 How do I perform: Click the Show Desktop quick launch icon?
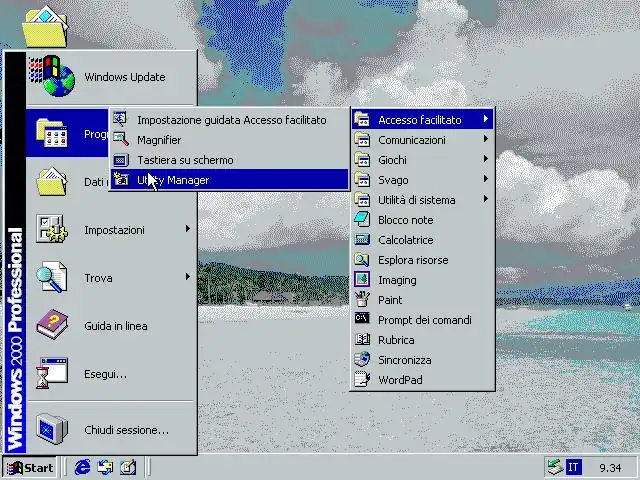click(x=128, y=467)
